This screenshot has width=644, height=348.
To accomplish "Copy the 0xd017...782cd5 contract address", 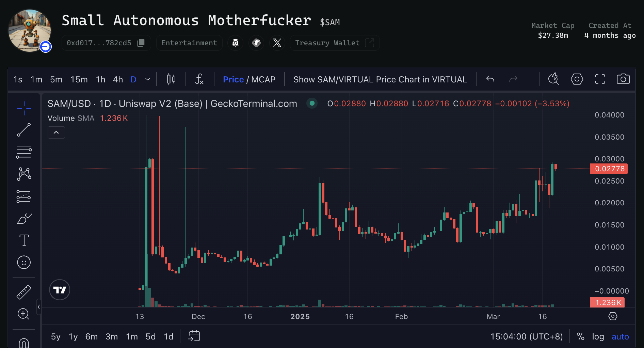I will point(141,43).
